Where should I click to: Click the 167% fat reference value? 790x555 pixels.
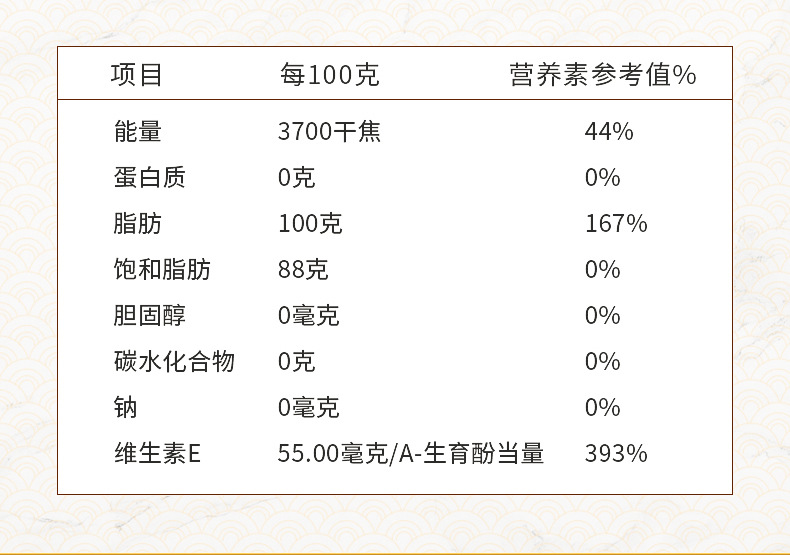[x=616, y=224]
